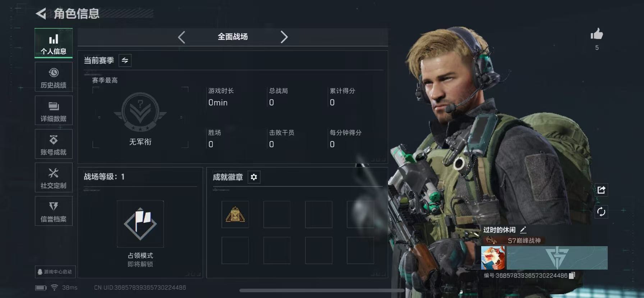This screenshot has width=644, height=298.
Task: Copy the player ID number with the copy icon
Action: click(x=572, y=275)
